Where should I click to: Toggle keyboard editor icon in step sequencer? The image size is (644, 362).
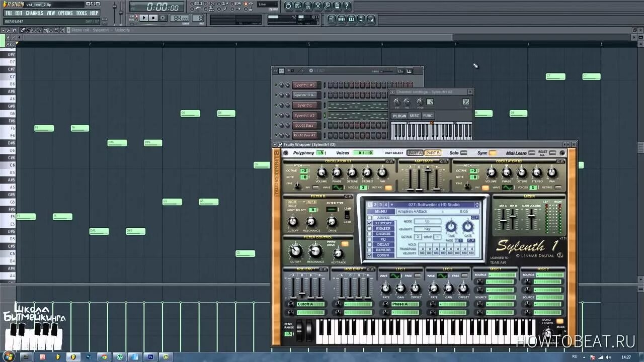[x=409, y=71]
